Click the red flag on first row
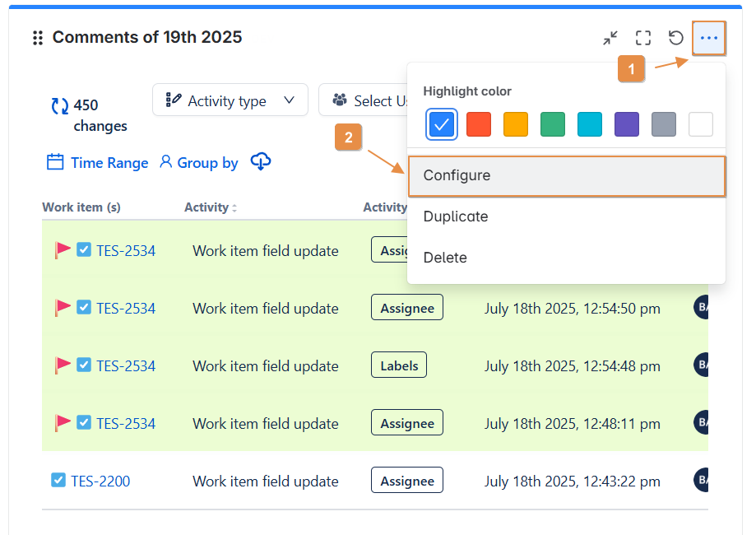Image resolution: width=756 pixels, height=535 pixels. [63, 250]
